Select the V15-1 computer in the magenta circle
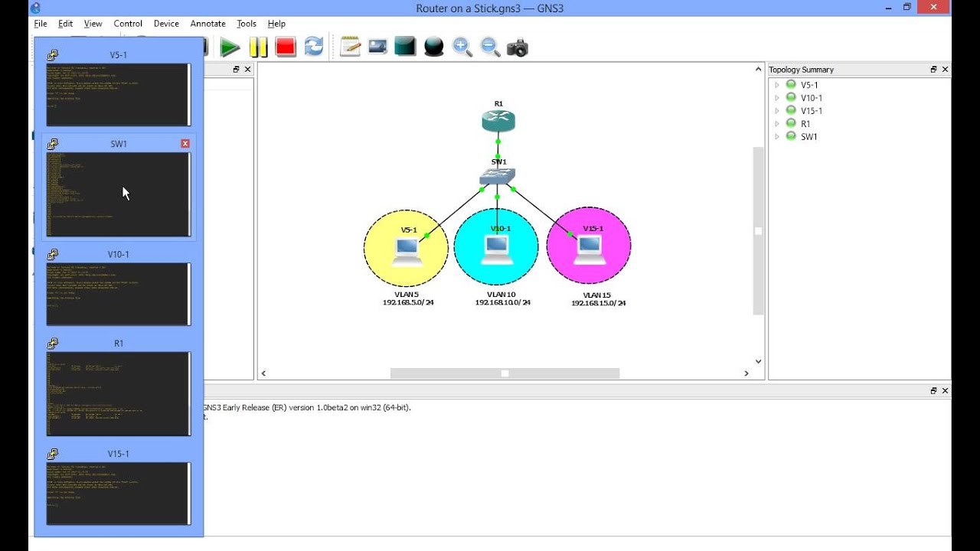This screenshot has height=551, width=980. pyautogui.click(x=589, y=249)
